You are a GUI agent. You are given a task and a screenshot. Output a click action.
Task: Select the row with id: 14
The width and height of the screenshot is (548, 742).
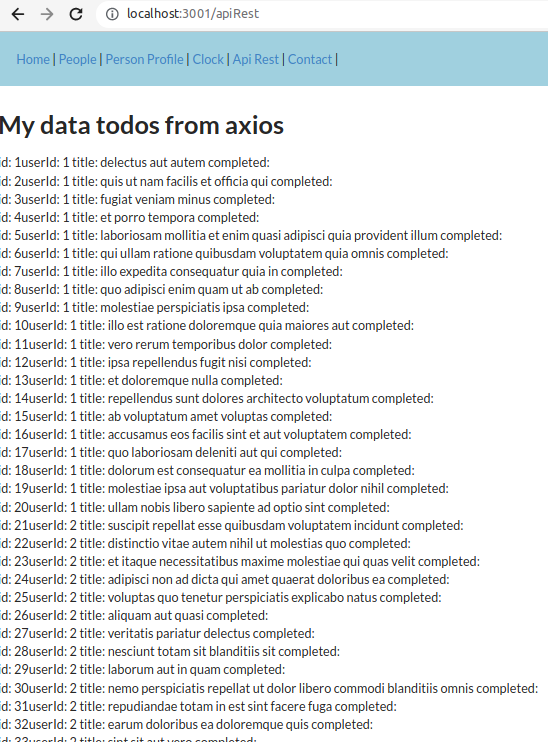click(217, 398)
